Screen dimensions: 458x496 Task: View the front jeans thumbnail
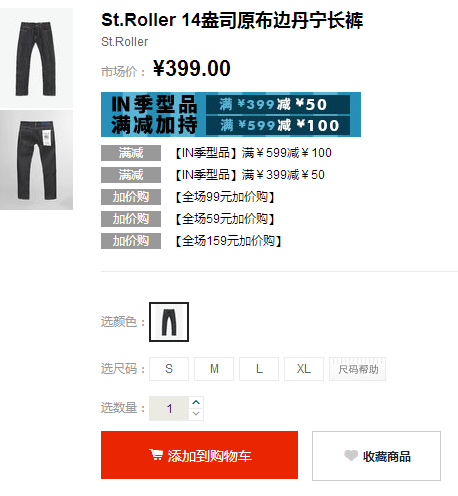36,58
